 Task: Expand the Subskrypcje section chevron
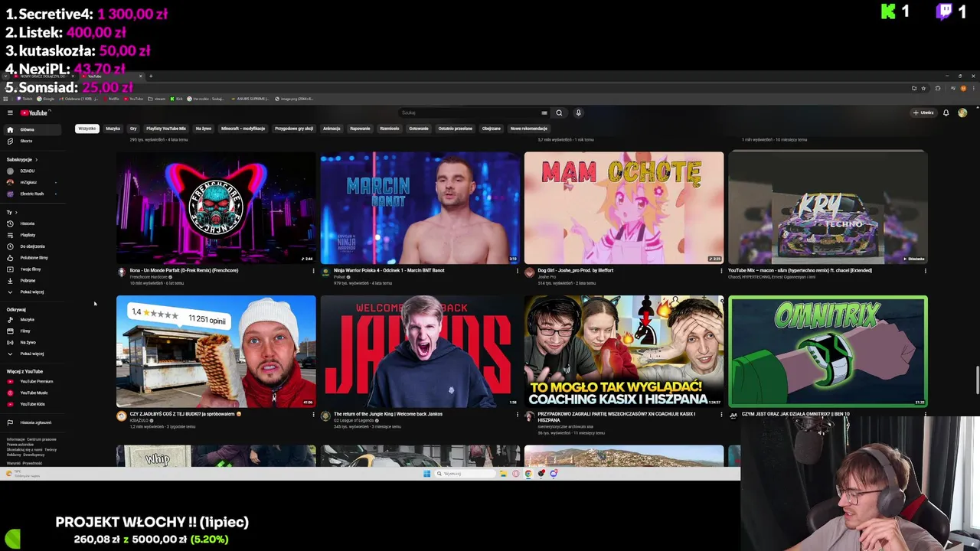click(36, 159)
